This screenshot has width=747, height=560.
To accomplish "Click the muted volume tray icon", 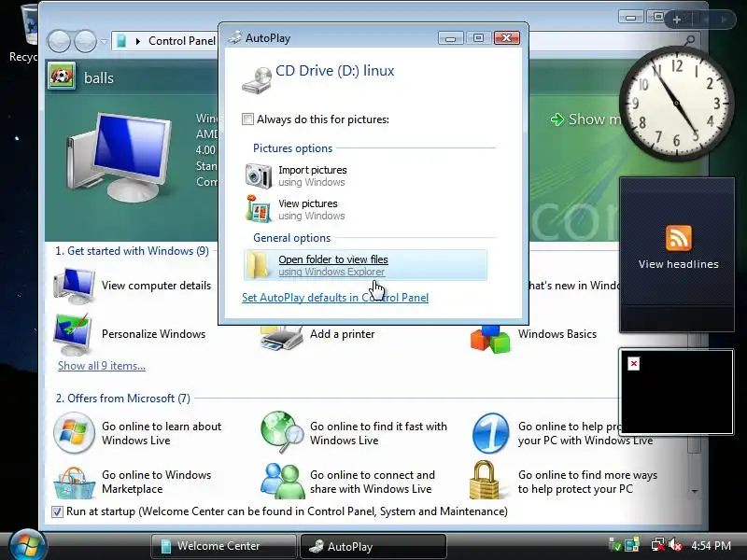I will tap(675, 545).
